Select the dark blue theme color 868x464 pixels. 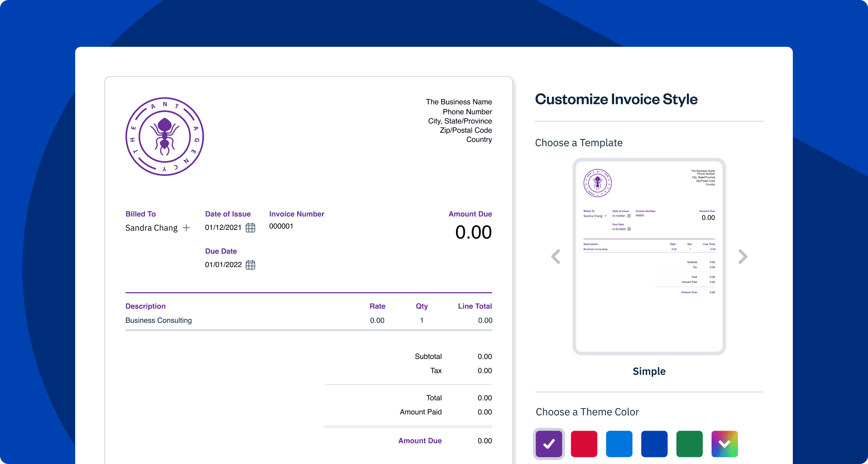point(654,444)
